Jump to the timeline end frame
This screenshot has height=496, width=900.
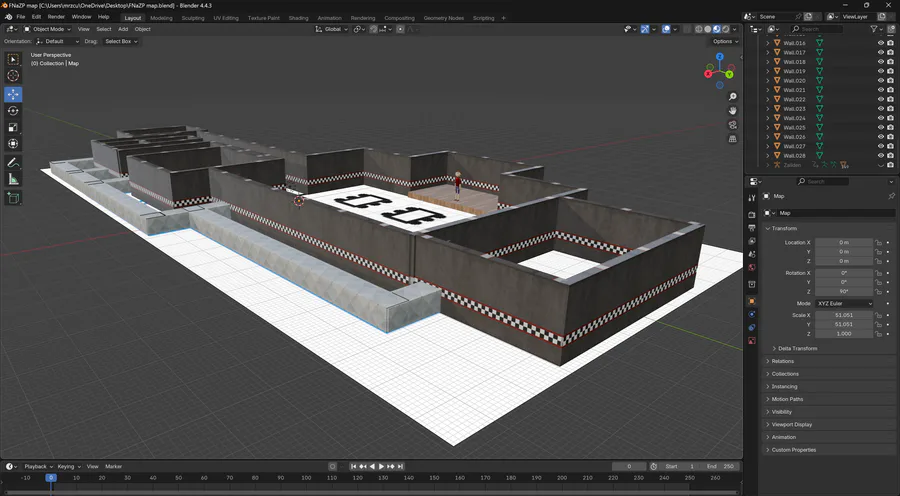tap(401, 466)
